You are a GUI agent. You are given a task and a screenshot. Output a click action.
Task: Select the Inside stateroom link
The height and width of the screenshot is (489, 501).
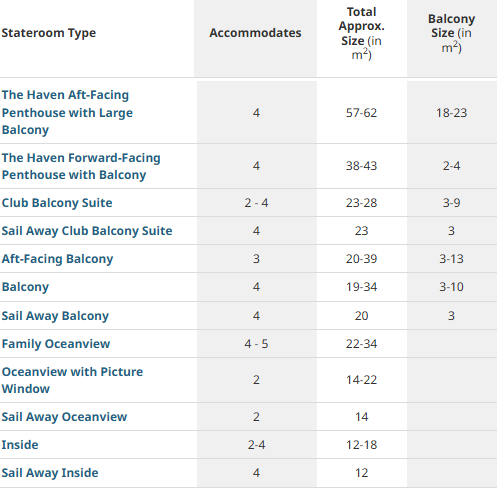tap(20, 445)
